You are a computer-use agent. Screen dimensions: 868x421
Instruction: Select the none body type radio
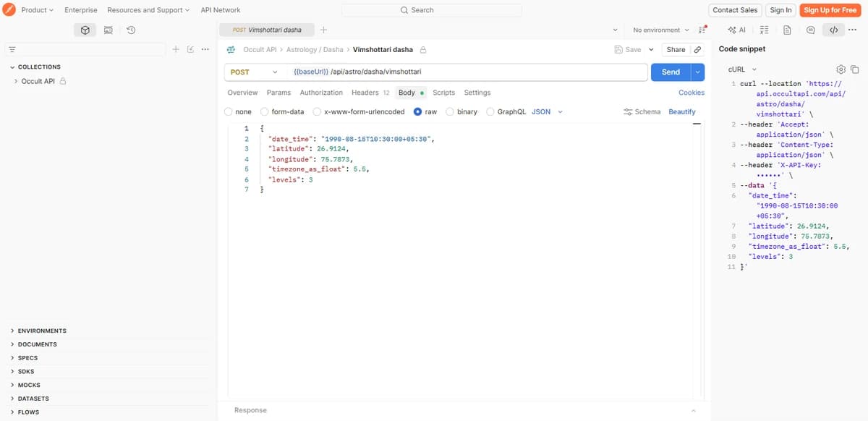(x=229, y=112)
